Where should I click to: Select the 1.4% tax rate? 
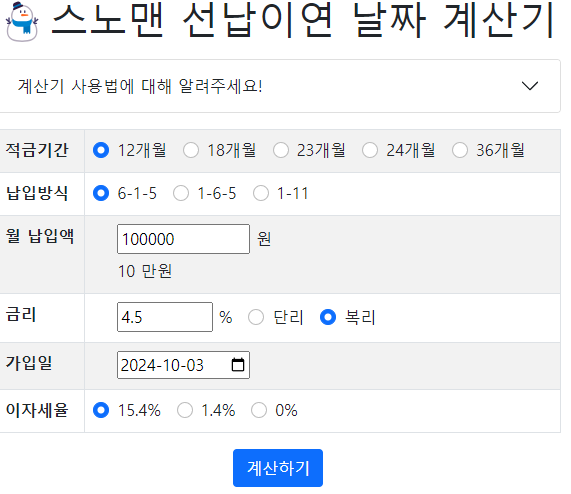point(185,410)
